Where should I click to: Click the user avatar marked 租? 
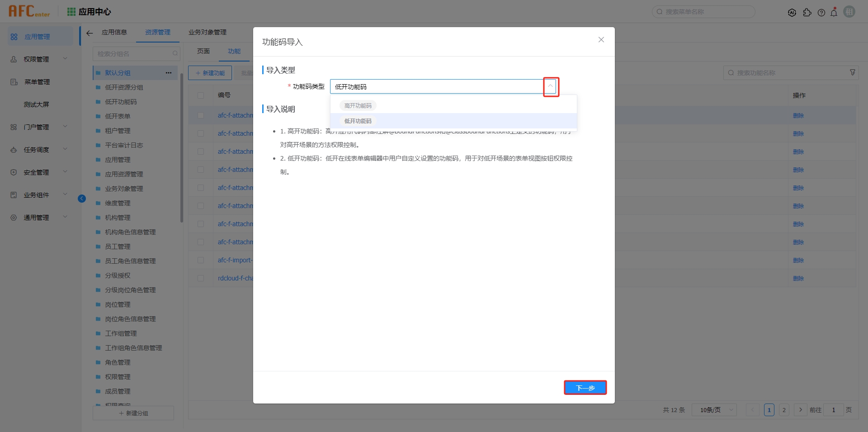point(849,12)
